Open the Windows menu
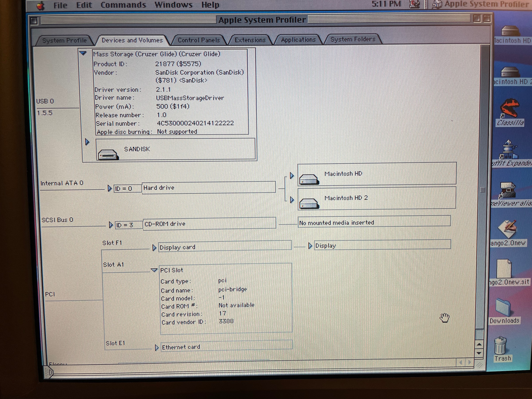Screen dimensions: 532x399 point(173,5)
